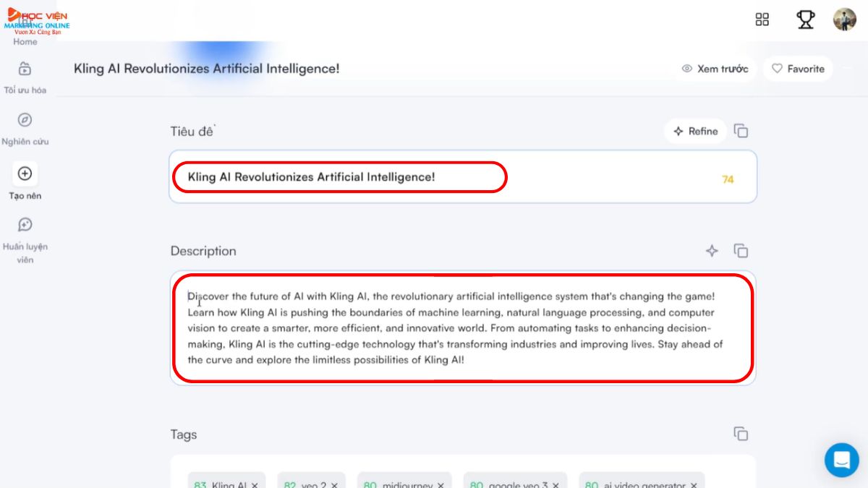Screen dimensions: 868x488
Task: Open the Tối ưu hóa sidebar icon
Action: [x=25, y=69]
